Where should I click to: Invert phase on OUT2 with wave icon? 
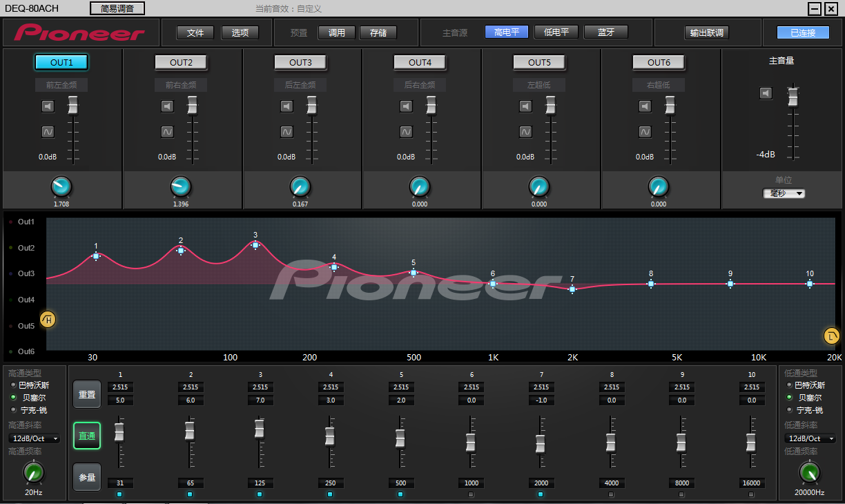point(167,131)
